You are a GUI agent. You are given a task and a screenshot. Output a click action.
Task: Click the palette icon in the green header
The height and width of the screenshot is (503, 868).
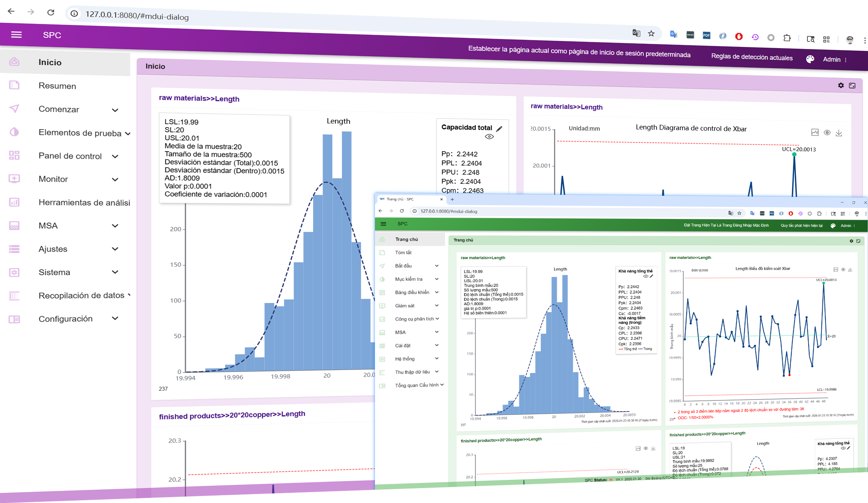pos(833,226)
